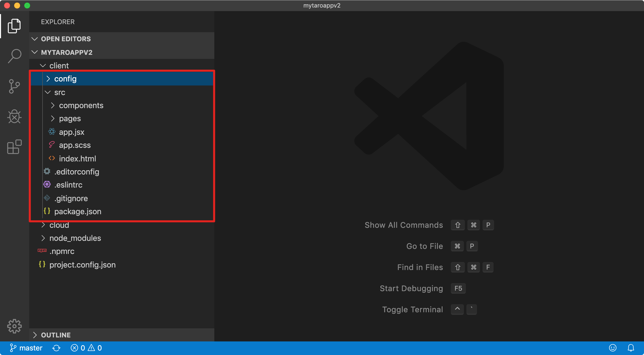Expand the node_modules folder
The height and width of the screenshot is (355, 644).
75,238
